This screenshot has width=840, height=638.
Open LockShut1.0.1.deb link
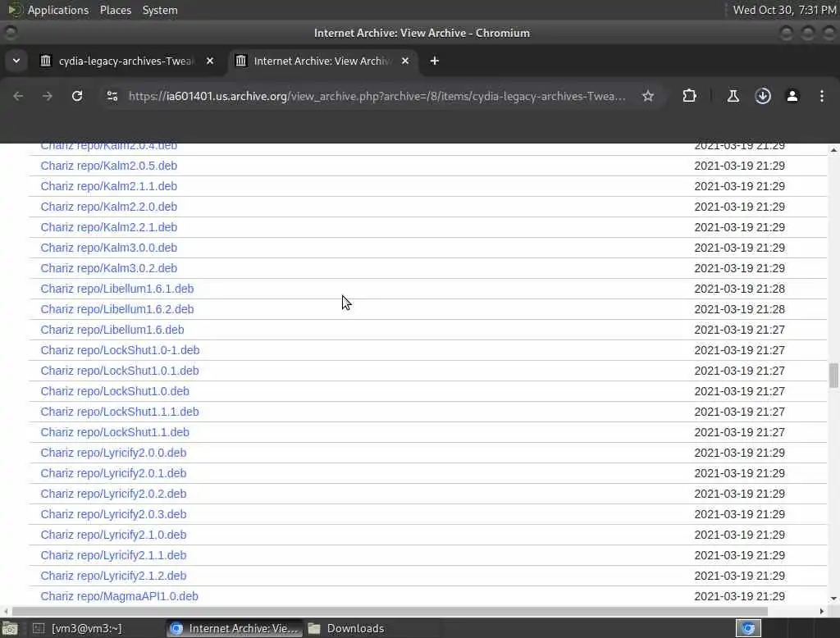pos(120,371)
